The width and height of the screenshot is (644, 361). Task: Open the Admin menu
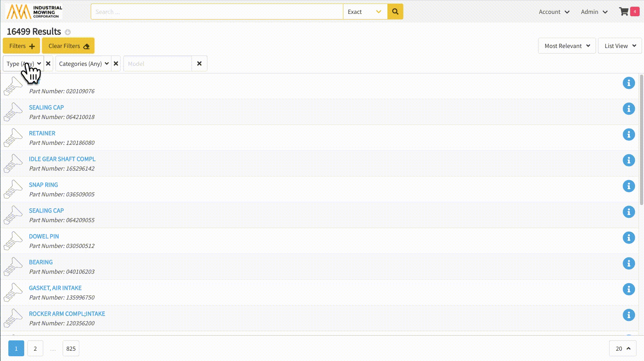[x=594, y=12]
